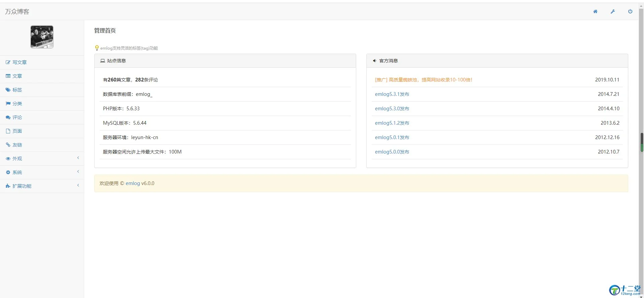The image size is (644, 298).
Task: Click the 万众博客 site title
Action: [17, 12]
